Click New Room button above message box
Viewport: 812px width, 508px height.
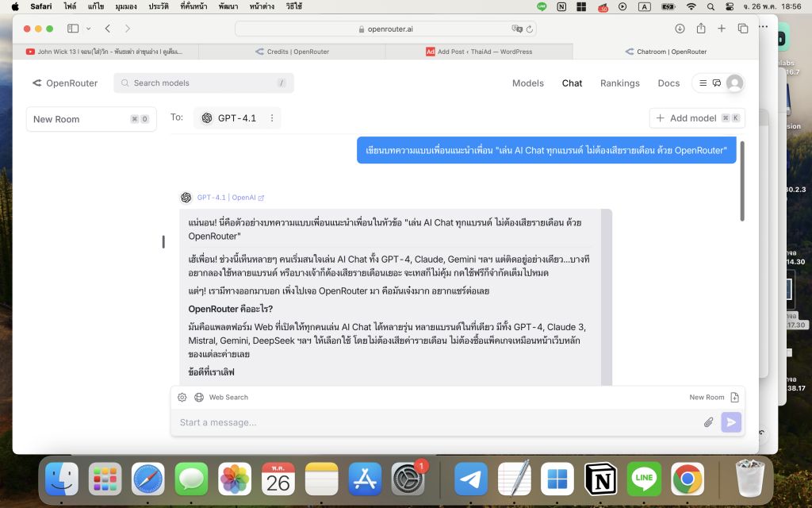click(714, 397)
